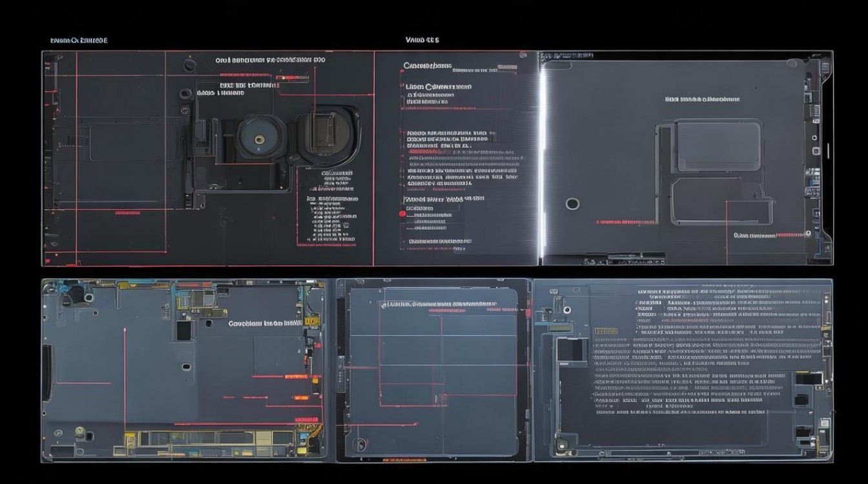
Task: Click the small circular hole in top-right panel
Action: tap(572, 204)
